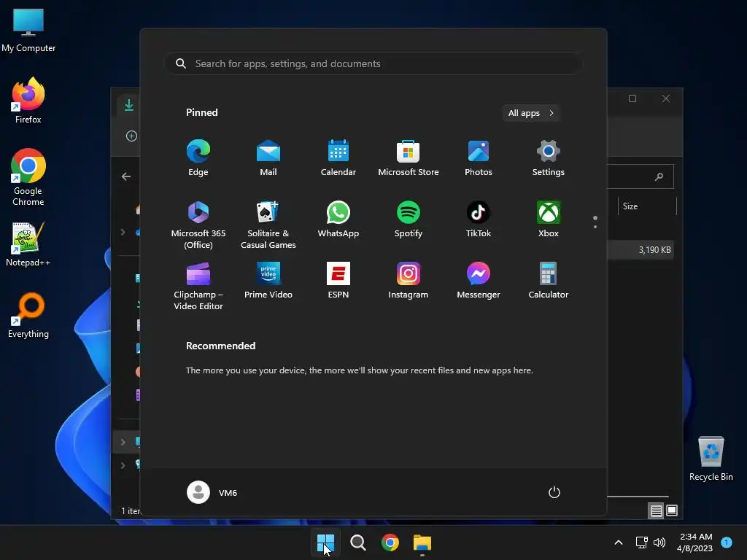Open ESPN app
Screen dimensions: 747x560
[x=338, y=281]
